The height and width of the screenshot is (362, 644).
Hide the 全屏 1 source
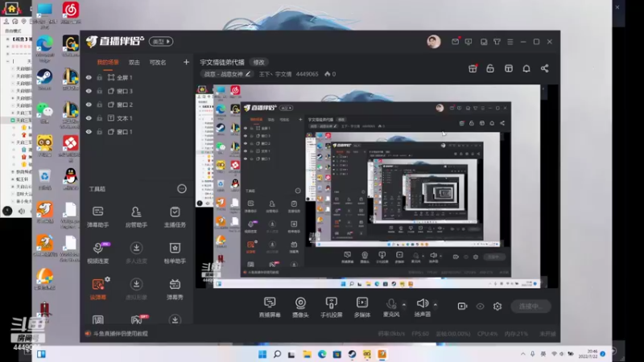89,77
